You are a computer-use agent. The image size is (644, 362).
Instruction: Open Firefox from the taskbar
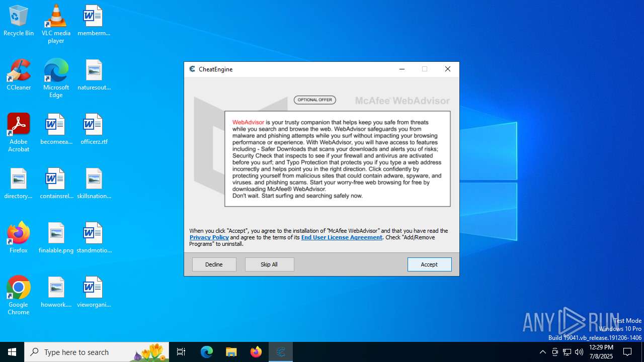pos(256,352)
